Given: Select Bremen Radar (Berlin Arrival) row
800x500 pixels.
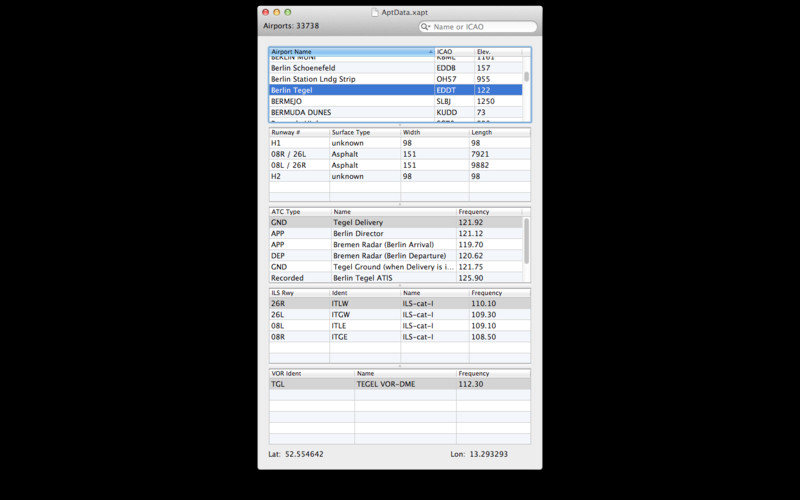Looking at the screenshot, I should [396, 245].
